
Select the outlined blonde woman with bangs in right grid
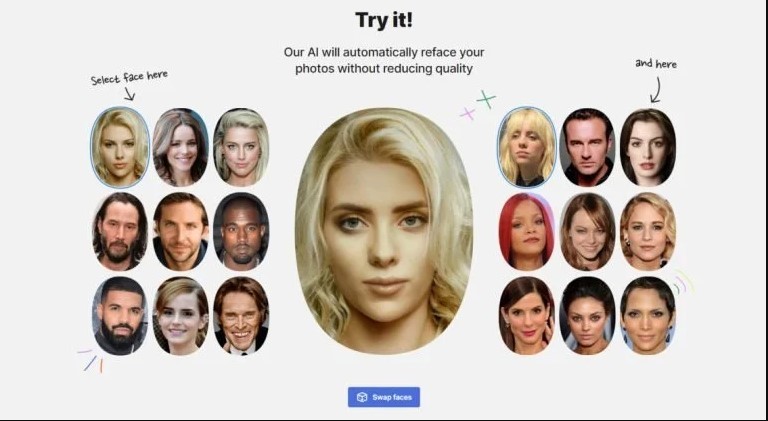[527, 147]
